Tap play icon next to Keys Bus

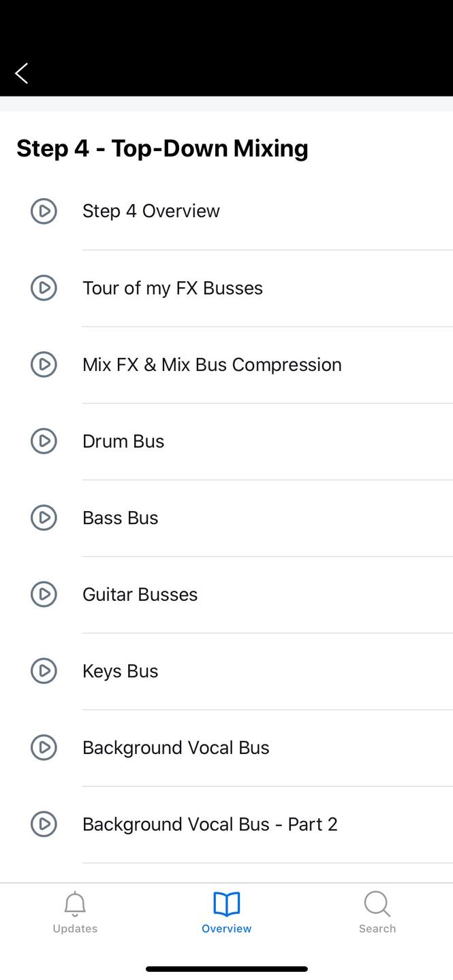click(x=44, y=671)
